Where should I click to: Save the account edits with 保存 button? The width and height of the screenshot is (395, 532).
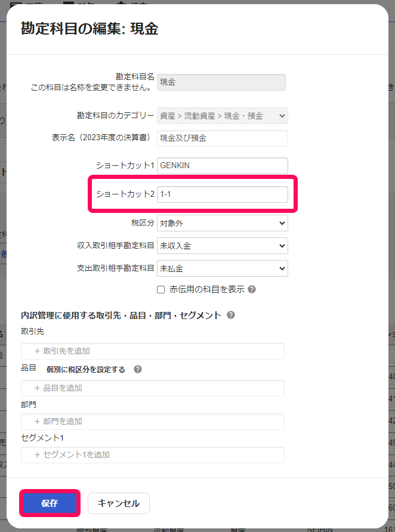tap(50, 503)
